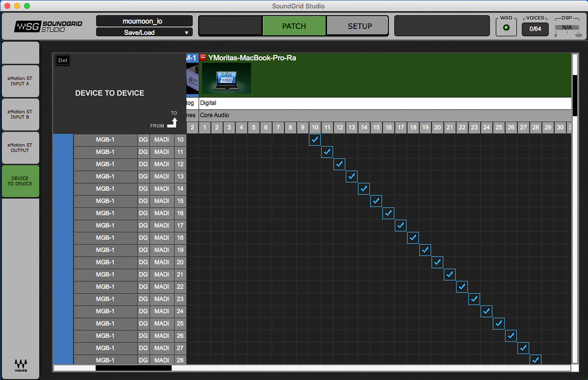Viewport: 588px width, 380px height.
Task: Click the WSG green status LED
Action: 506,28
